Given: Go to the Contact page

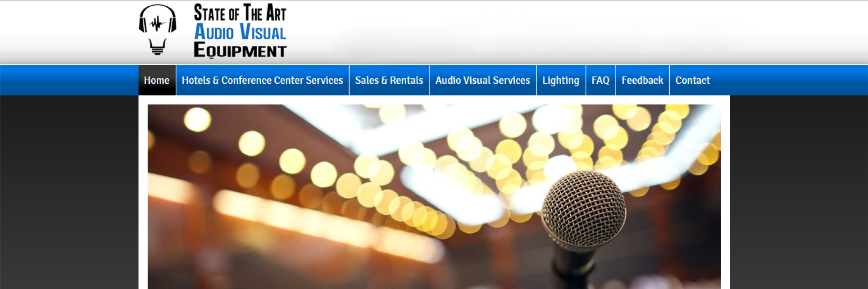Looking at the screenshot, I should (x=693, y=80).
